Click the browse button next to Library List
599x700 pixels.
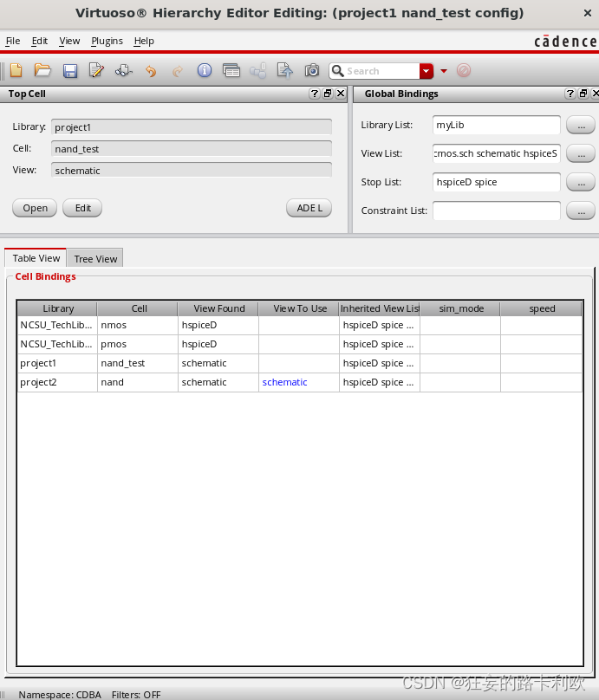tap(581, 125)
